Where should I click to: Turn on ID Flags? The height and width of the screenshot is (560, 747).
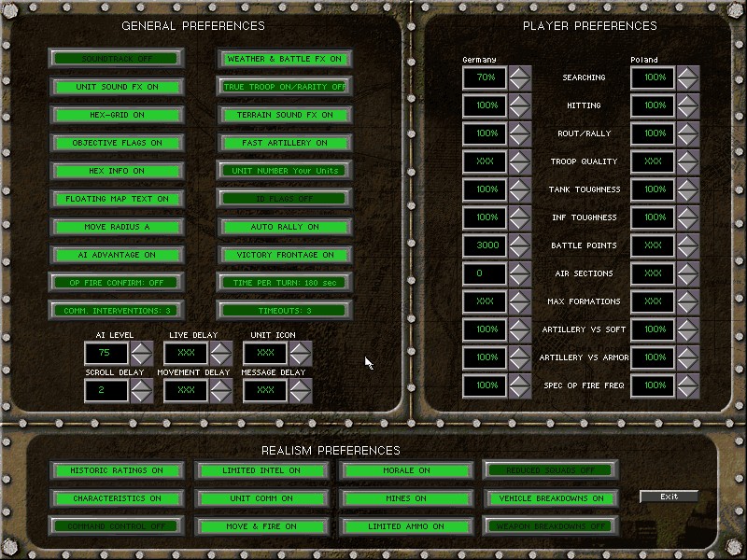pos(285,199)
